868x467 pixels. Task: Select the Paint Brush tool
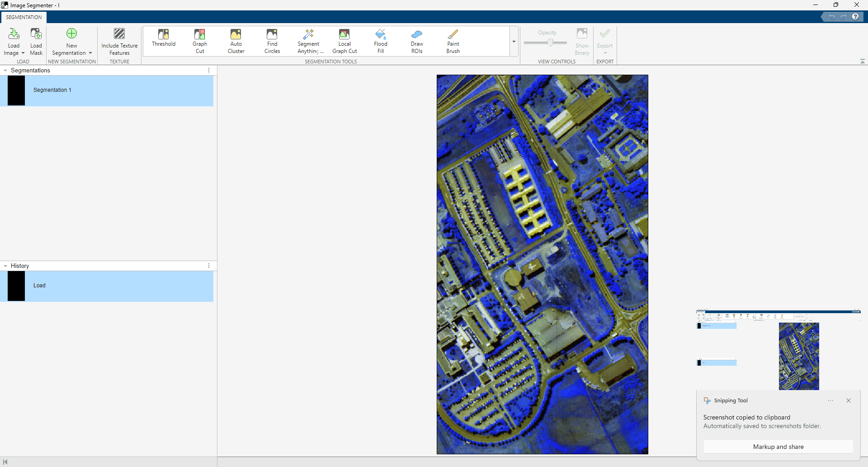[x=453, y=41]
